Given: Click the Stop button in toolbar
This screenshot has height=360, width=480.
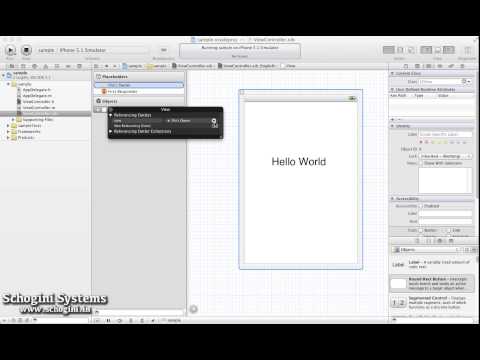Looking at the screenshot, I should 26,50.
